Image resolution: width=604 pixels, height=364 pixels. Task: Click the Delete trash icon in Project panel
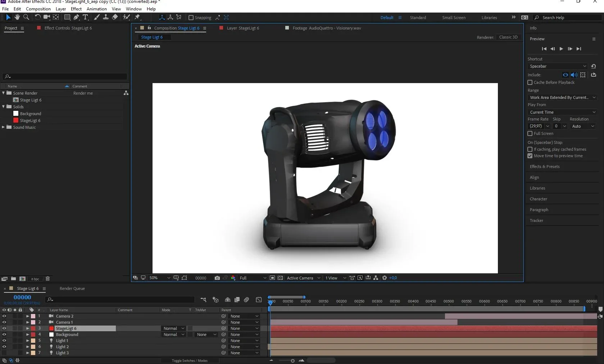[47, 279]
